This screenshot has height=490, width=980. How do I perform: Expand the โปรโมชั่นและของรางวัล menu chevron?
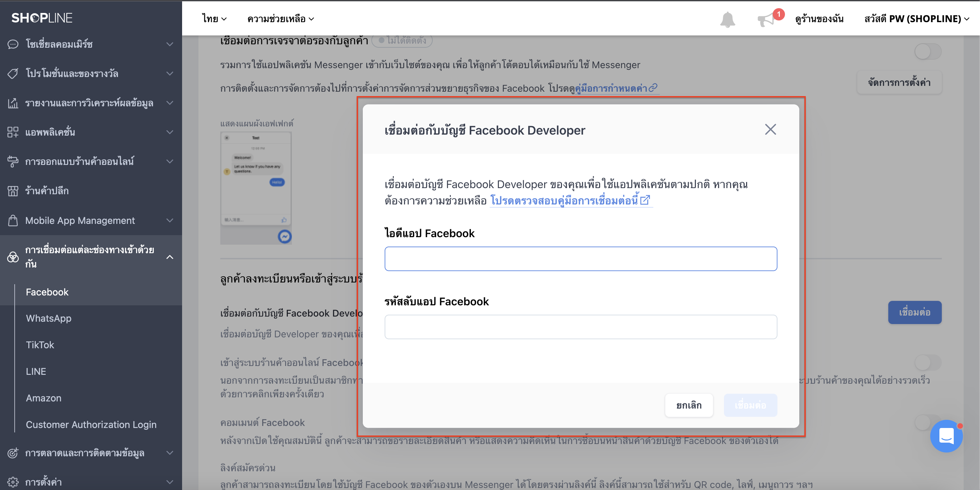click(x=170, y=73)
